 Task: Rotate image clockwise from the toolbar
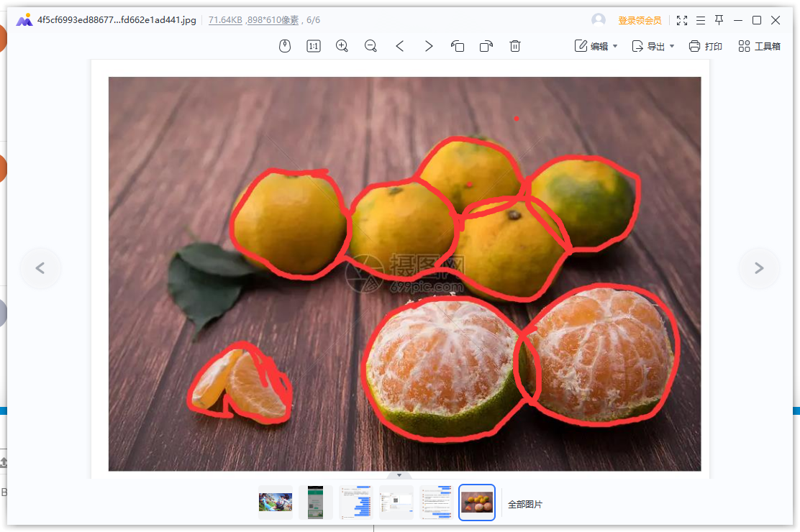(486, 46)
